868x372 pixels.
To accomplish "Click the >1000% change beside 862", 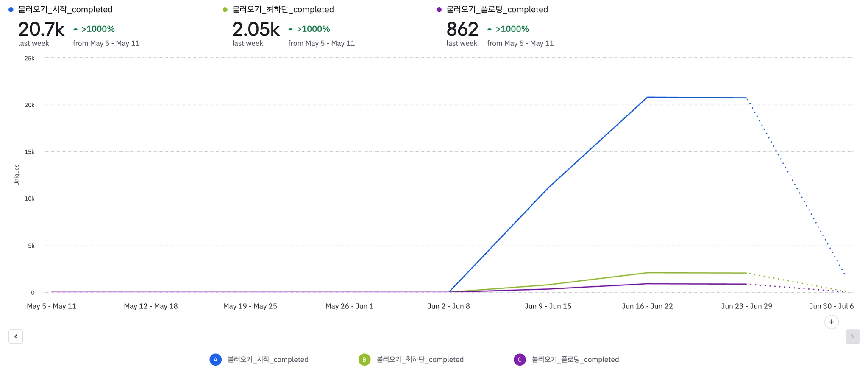I will click(x=512, y=29).
